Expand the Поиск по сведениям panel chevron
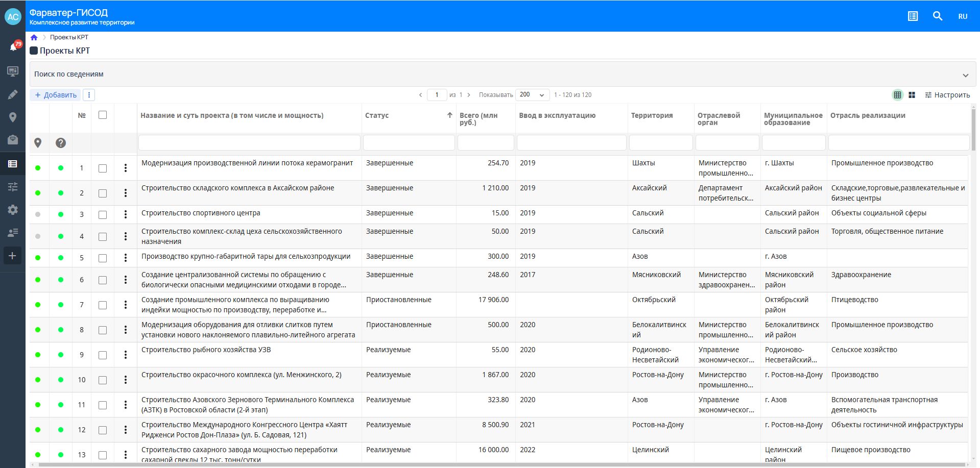This screenshot has width=980, height=468. (965, 75)
